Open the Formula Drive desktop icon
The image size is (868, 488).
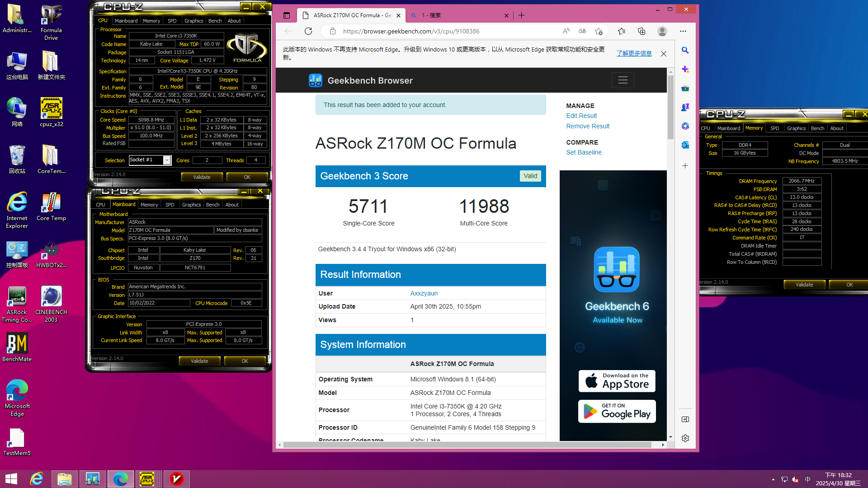tap(51, 22)
